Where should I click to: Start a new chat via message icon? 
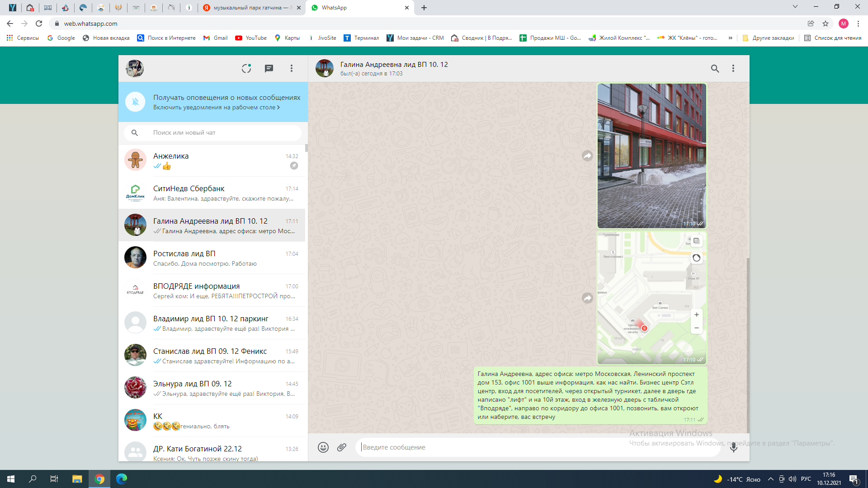click(x=269, y=68)
